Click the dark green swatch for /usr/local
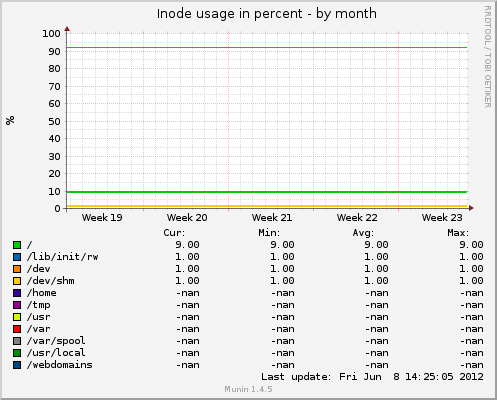The image size is (497, 400). [17, 353]
